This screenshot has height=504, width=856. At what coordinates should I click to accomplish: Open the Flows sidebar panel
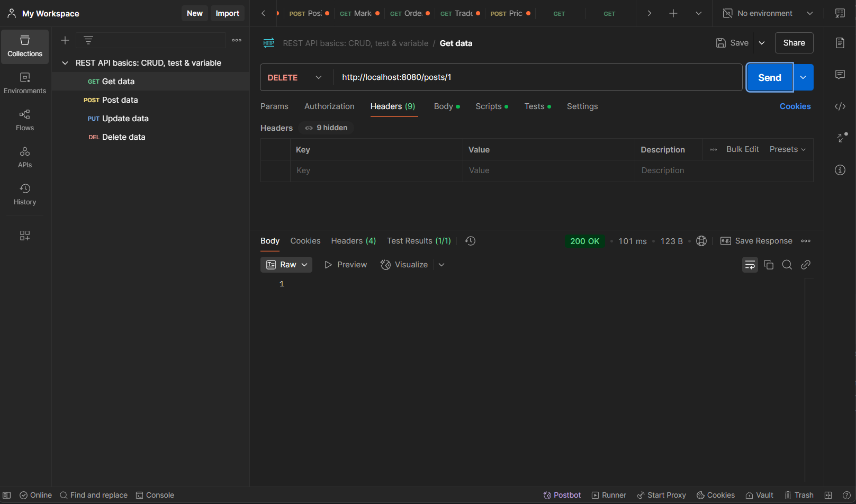pos(25,121)
